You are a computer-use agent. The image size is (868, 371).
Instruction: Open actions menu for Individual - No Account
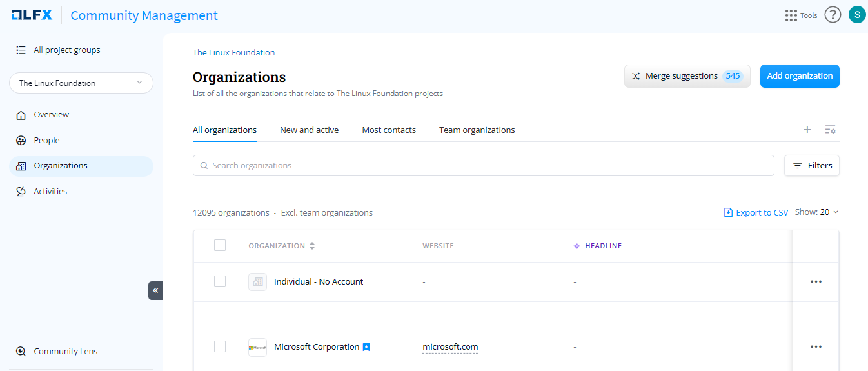click(x=816, y=281)
